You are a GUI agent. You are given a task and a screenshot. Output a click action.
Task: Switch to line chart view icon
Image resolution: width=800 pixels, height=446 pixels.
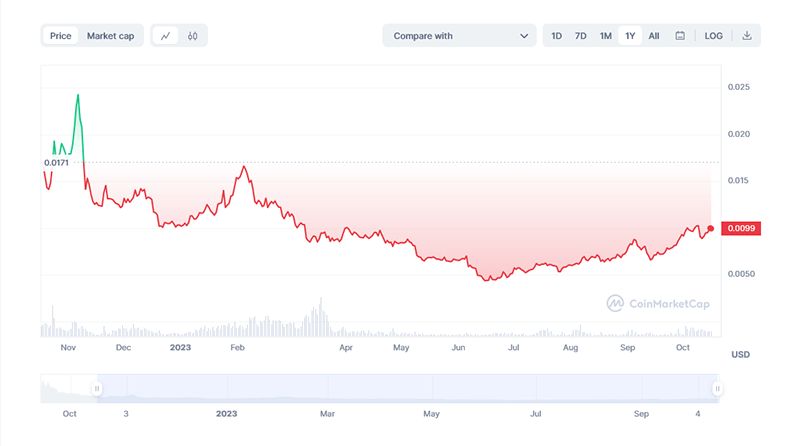(165, 36)
